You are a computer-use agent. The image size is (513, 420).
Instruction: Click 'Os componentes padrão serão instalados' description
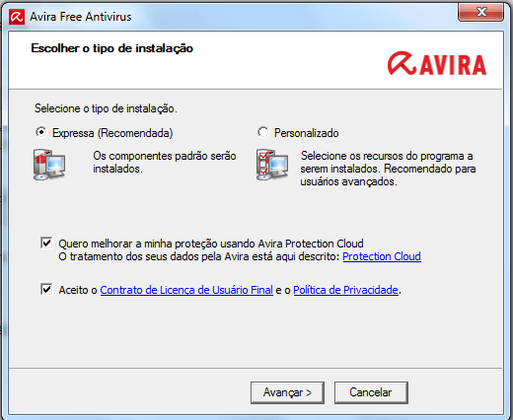(x=165, y=162)
